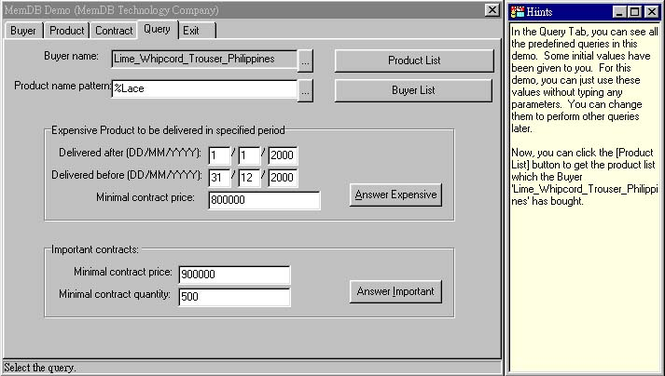Image resolution: width=665 pixels, height=376 pixels.
Task: Go to the Contract tab
Action: click(x=114, y=31)
